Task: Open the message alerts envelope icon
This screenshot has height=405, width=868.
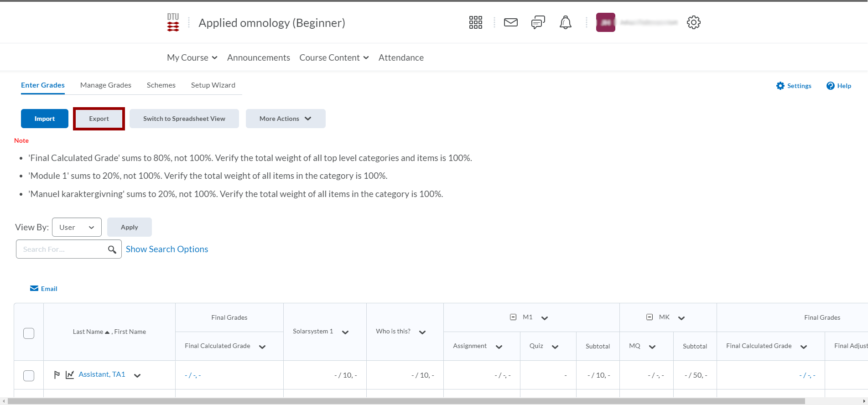Action: (x=510, y=22)
